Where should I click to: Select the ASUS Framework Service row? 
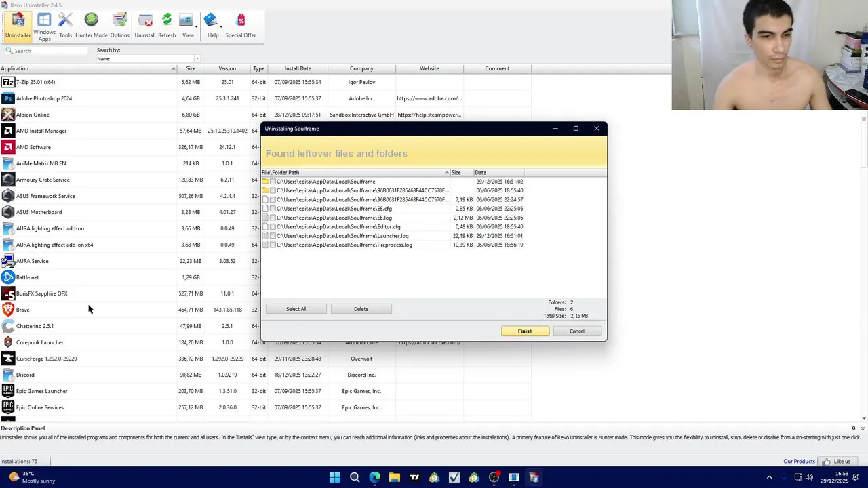[265, 196]
